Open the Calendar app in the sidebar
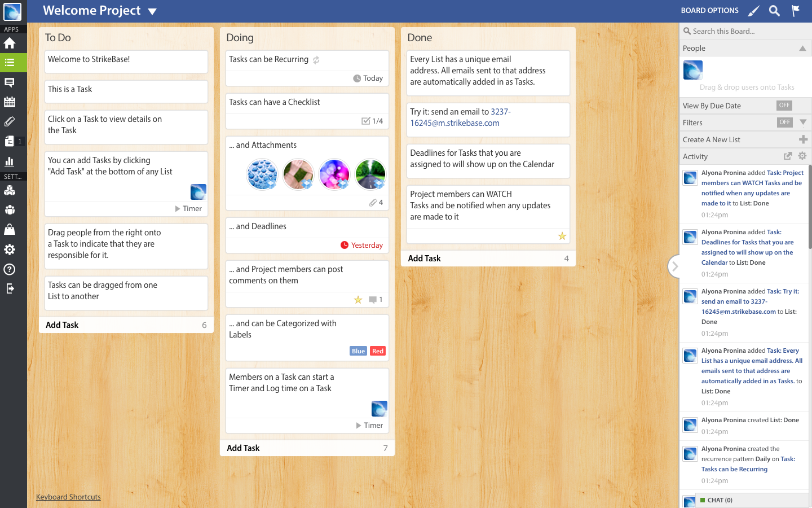The image size is (812, 508). click(x=10, y=102)
